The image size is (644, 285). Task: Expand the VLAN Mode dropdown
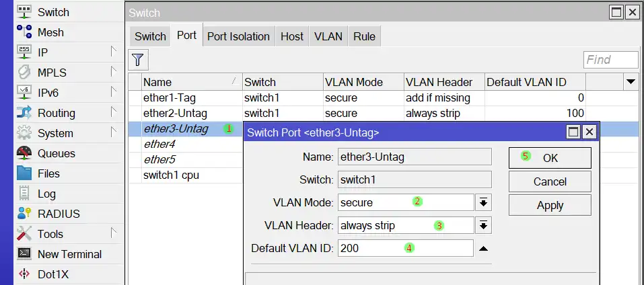pyautogui.click(x=483, y=202)
